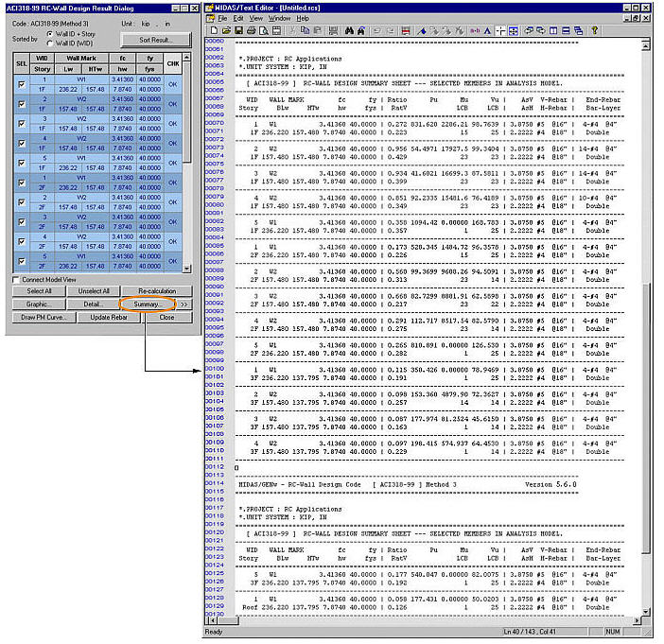Image resolution: width=664 pixels, height=644 pixels.
Task: Open the Graphic... output button
Action: [39, 305]
